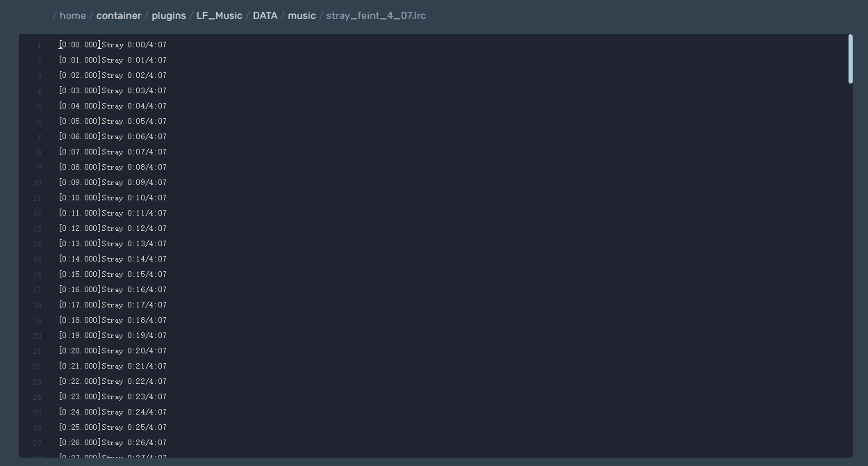Click line [0:20.000]Stray 0:20/4:07
This screenshot has width=868, height=466.
[113, 351]
